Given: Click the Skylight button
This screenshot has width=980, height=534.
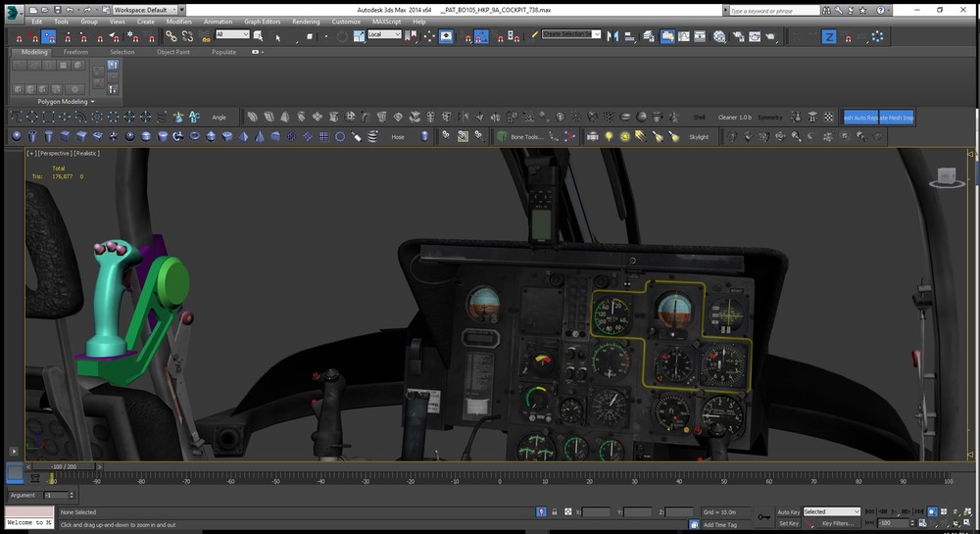Looking at the screenshot, I should pos(699,137).
